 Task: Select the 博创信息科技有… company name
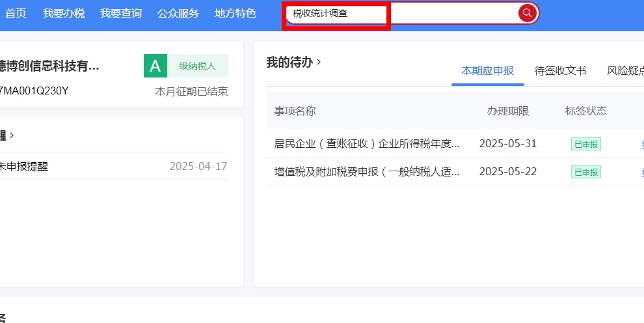click(x=49, y=66)
